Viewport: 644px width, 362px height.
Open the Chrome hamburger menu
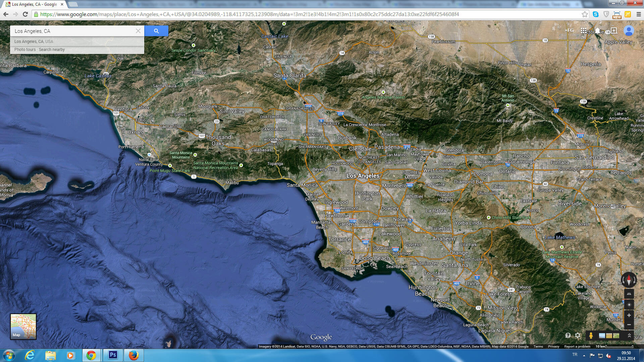coord(639,14)
